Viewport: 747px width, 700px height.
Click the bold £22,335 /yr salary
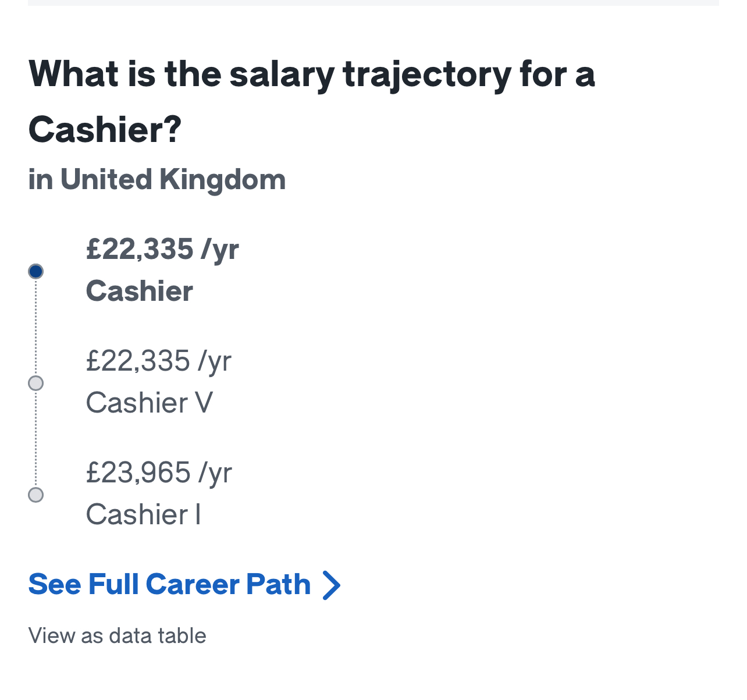[x=162, y=249]
